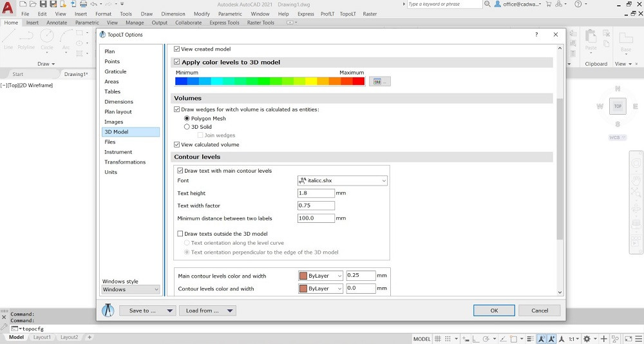The image size is (644, 344).
Task: Select Graticule in the options category list
Action: [x=115, y=72]
